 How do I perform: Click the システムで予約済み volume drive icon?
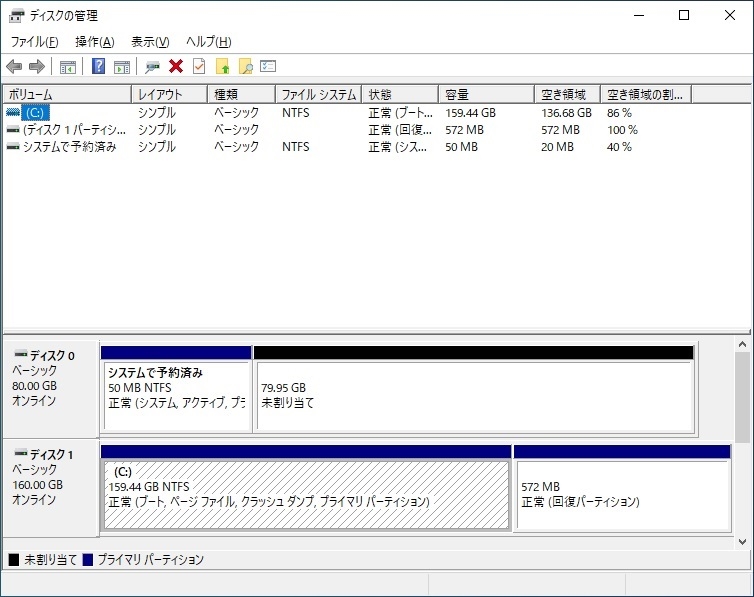coord(13,146)
